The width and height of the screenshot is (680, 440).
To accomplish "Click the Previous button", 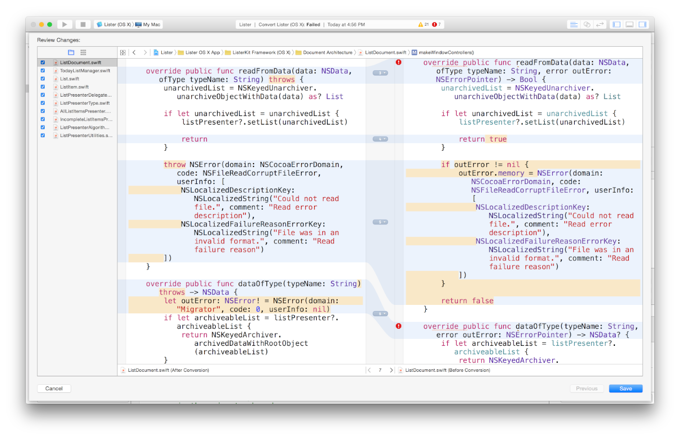I will click(x=586, y=388).
